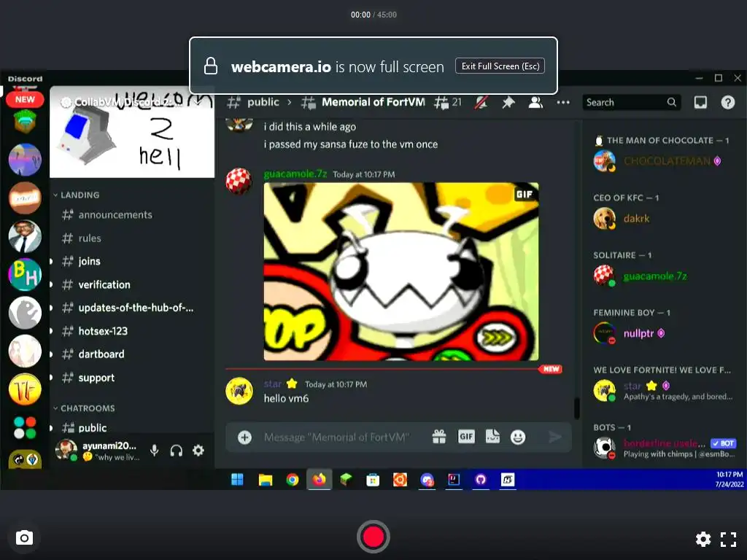
Task: Click the plus attach button in message box
Action: pos(244,437)
